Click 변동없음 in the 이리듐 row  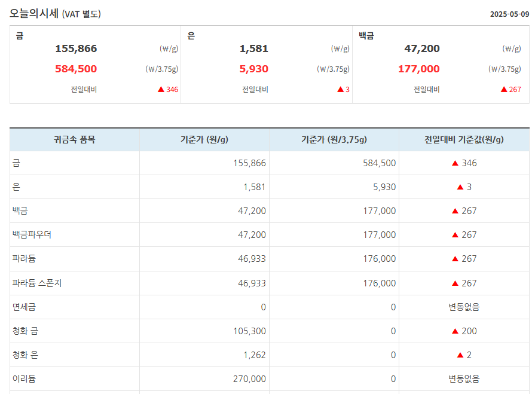(464, 378)
